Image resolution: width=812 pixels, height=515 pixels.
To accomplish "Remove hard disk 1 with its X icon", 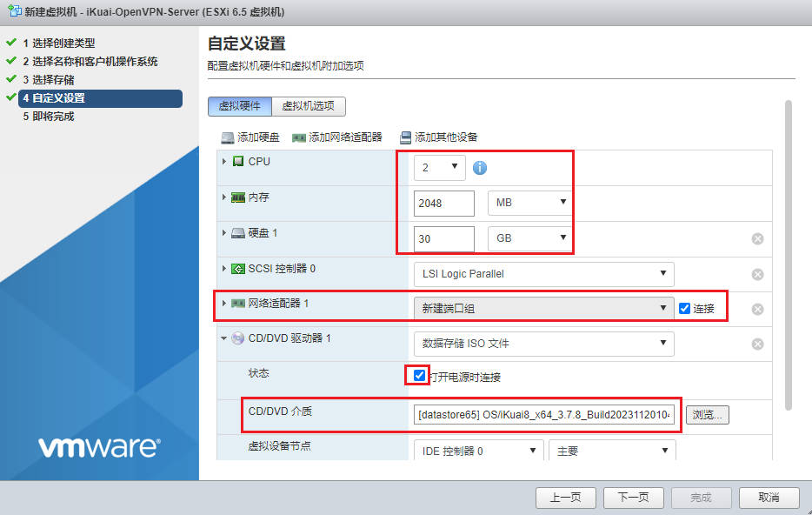I will coord(757,239).
